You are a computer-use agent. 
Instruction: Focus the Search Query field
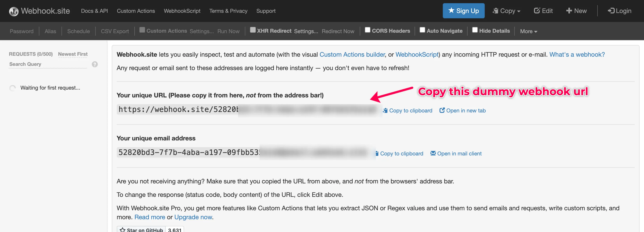(x=48, y=64)
